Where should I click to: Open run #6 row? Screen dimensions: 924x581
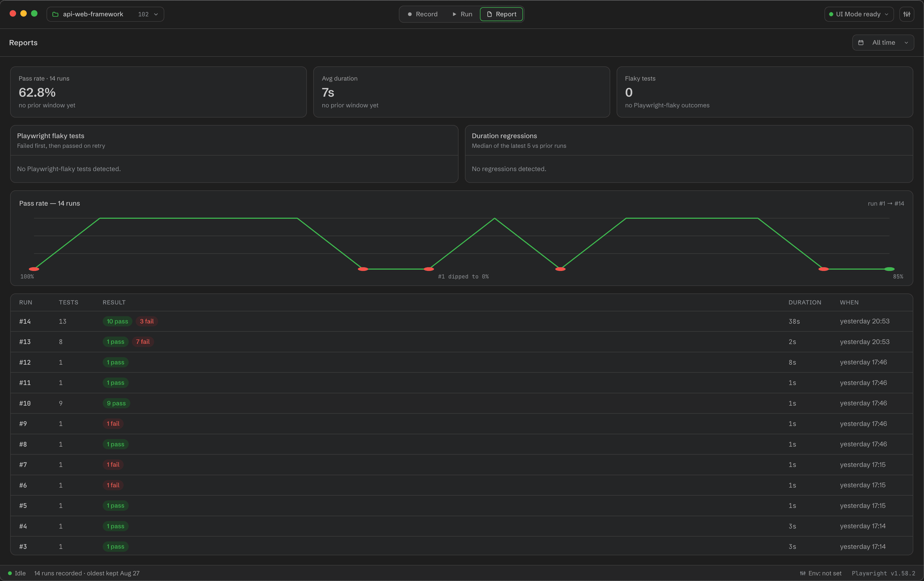pyautogui.click(x=462, y=485)
